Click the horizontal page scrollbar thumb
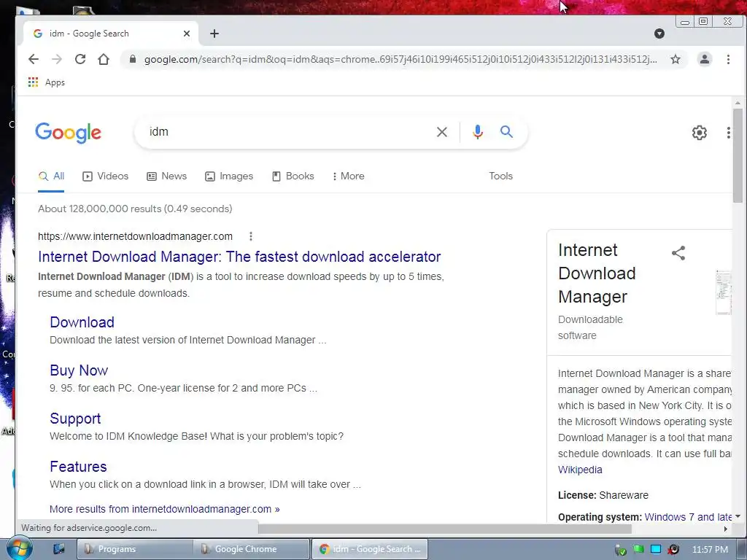Viewport: 747px width, 560px height. (x=445, y=529)
